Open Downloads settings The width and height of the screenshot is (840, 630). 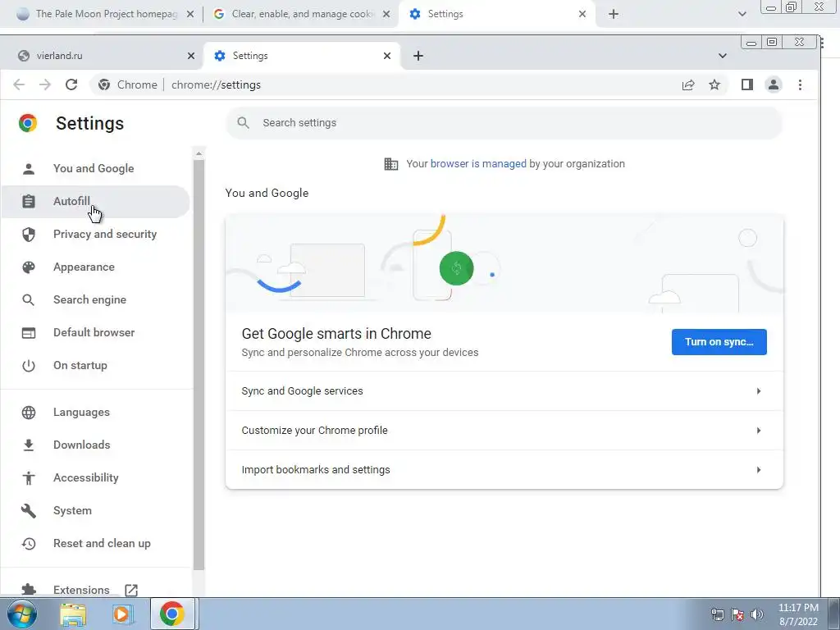(x=95, y=445)
